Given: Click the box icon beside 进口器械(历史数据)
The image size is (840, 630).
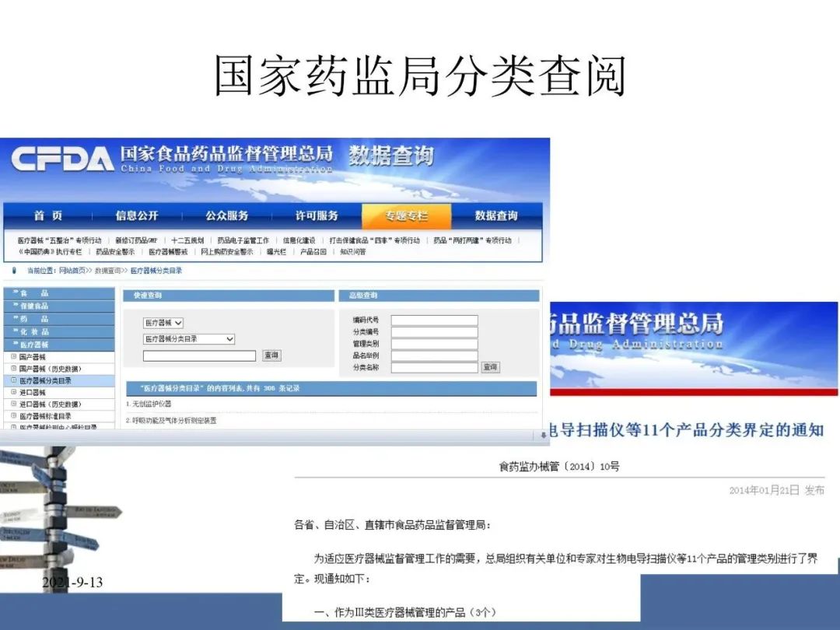Looking at the screenshot, I should coord(14,404).
